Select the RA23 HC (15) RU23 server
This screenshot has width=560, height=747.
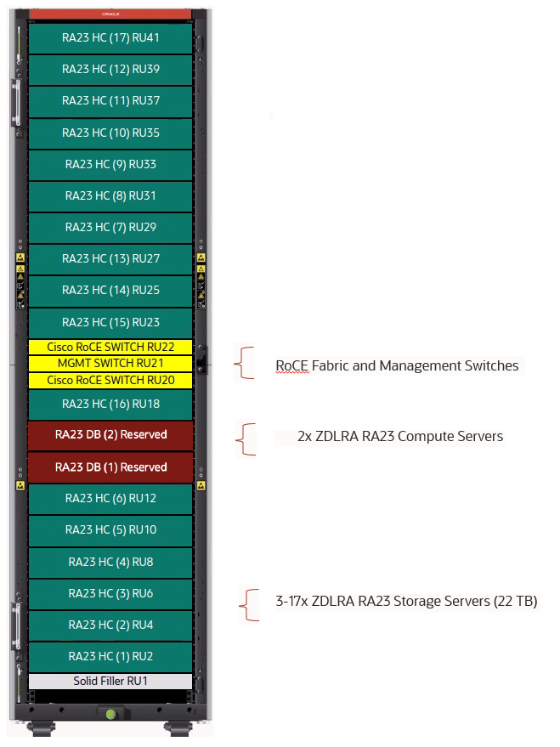[110, 323]
